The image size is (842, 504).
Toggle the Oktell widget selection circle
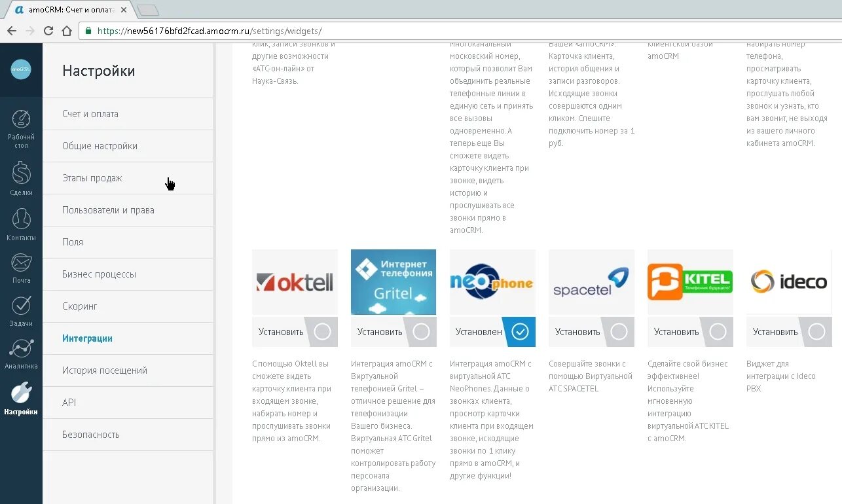(x=321, y=332)
